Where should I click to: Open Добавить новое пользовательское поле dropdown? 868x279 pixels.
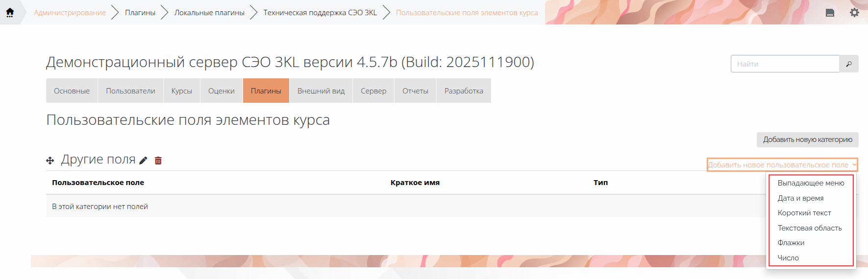coord(782,165)
